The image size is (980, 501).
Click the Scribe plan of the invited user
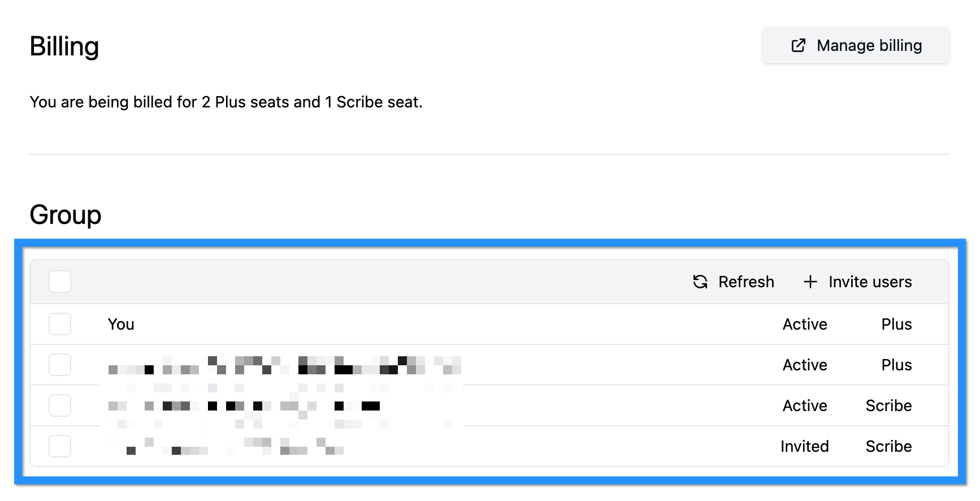[x=888, y=446]
